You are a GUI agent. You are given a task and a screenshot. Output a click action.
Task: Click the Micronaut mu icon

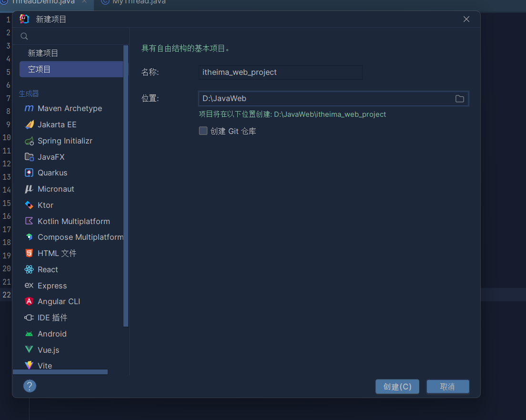point(29,189)
